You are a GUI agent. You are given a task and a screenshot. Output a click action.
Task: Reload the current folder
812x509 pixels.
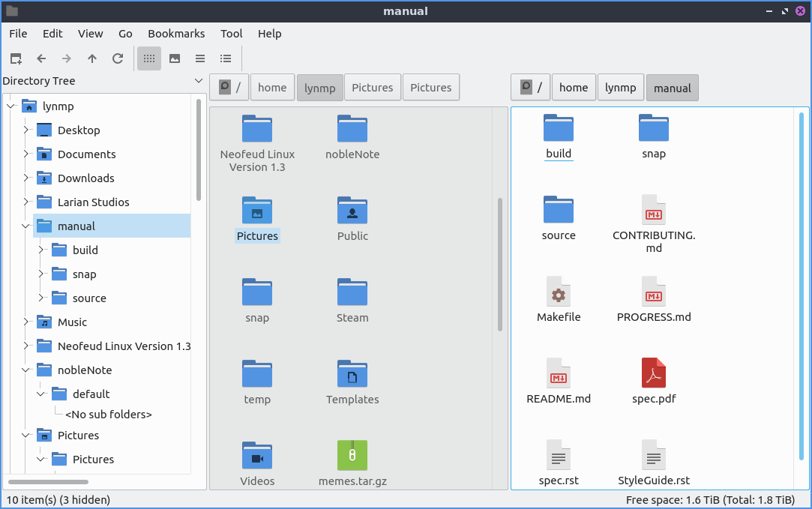click(118, 58)
